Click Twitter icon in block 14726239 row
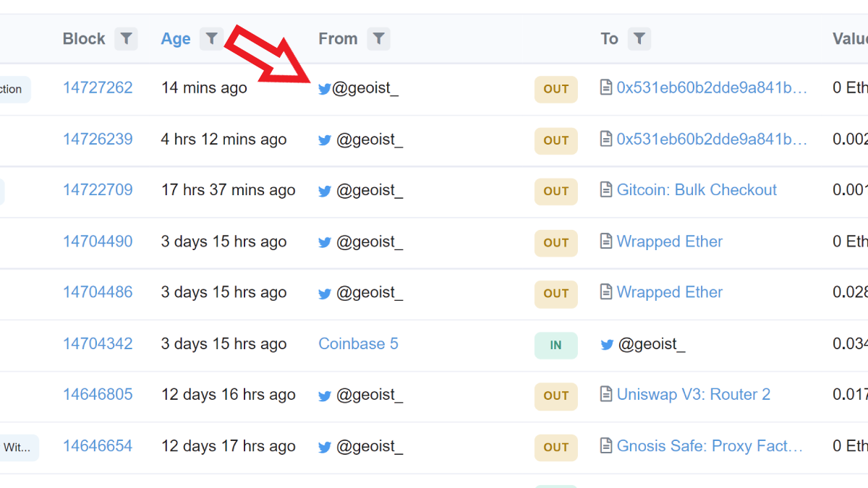The width and height of the screenshot is (868, 488). pyautogui.click(x=325, y=140)
